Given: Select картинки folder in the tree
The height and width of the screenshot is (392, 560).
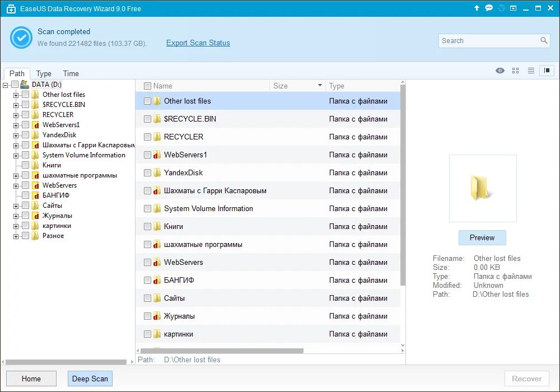Looking at the screenshot, I should pyautogui.click(x=57, y=226).
